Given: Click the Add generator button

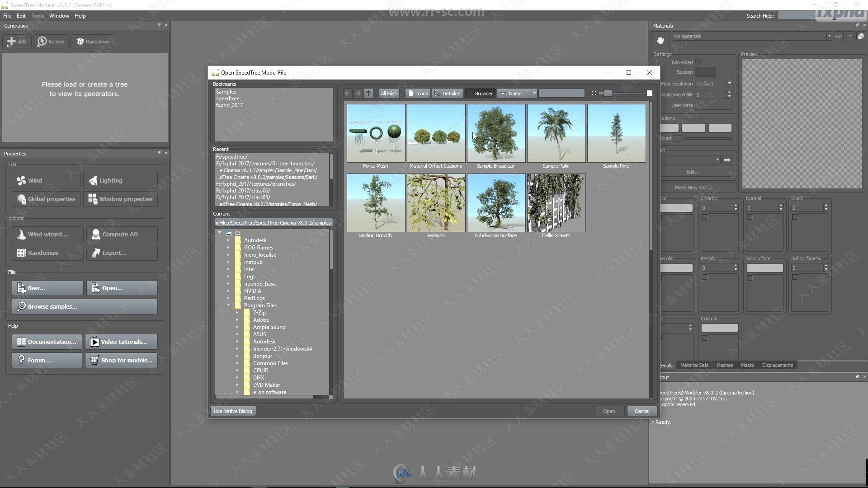Looking at the screenshot, I should click(x=17, y=42).
